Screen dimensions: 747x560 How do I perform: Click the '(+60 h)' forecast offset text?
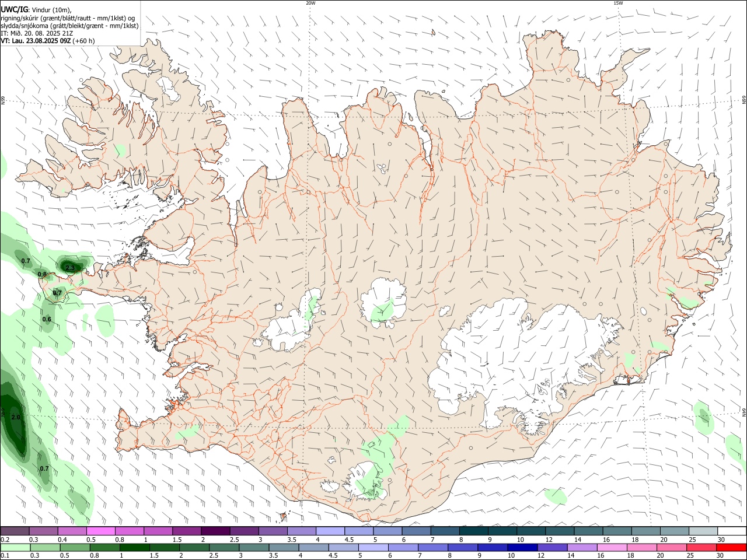[84, 41]
